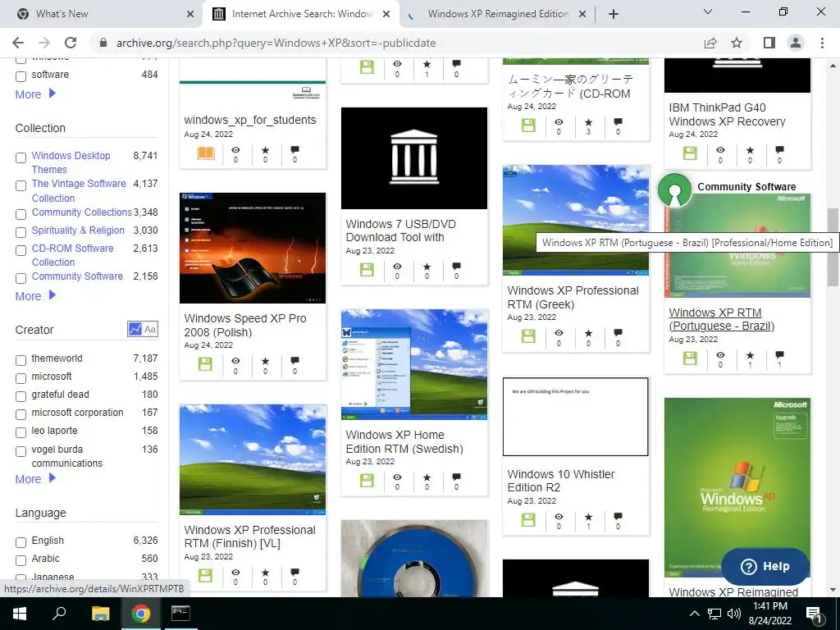Check the Community Collections filter
This screenshot has height=630, width=840.
pos(21,214)
